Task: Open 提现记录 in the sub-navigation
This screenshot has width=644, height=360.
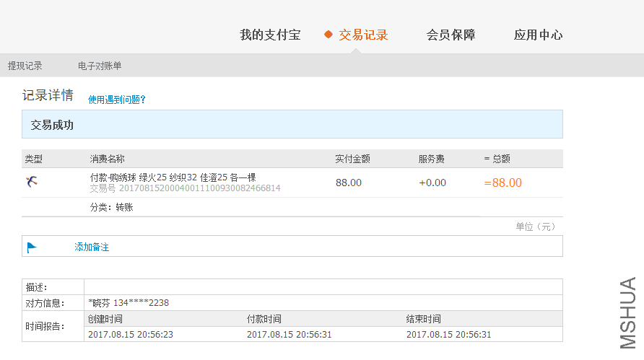Action: click(25, 66)
